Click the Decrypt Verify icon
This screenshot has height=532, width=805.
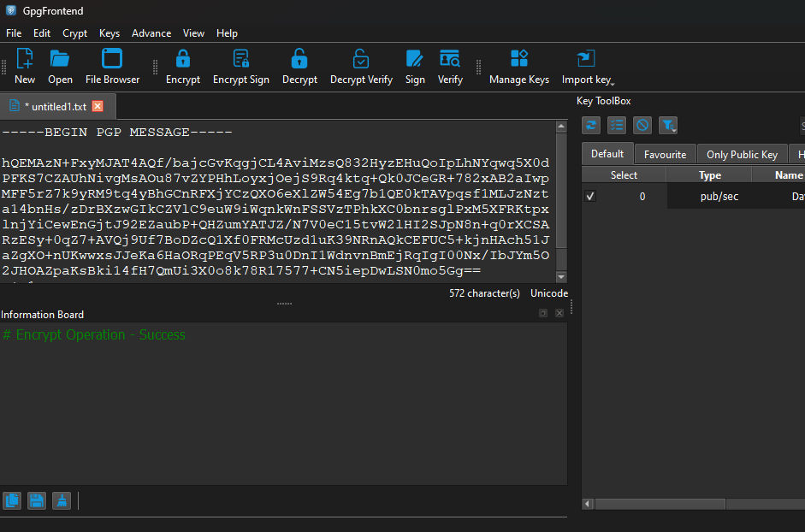pos(361,58)
